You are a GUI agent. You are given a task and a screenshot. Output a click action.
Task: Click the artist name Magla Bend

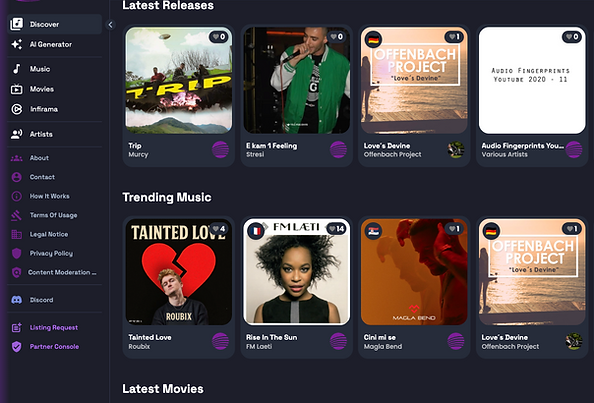tap(383, 346)
